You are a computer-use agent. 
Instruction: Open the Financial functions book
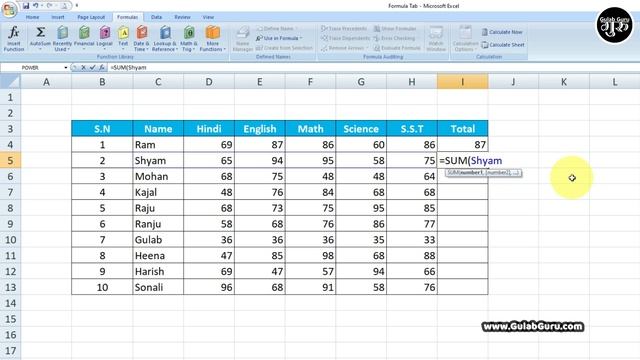pos(84,39)
